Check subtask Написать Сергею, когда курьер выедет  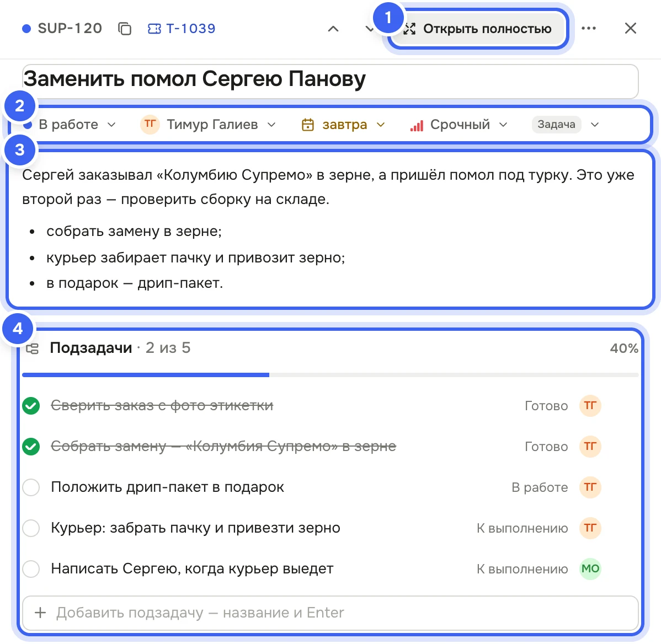31,569
